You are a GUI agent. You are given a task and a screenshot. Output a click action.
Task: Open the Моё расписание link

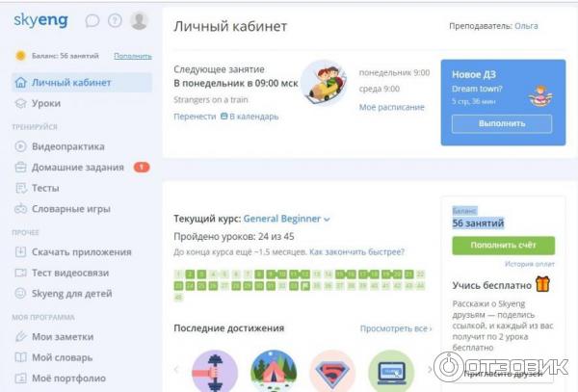click(391, 107)
